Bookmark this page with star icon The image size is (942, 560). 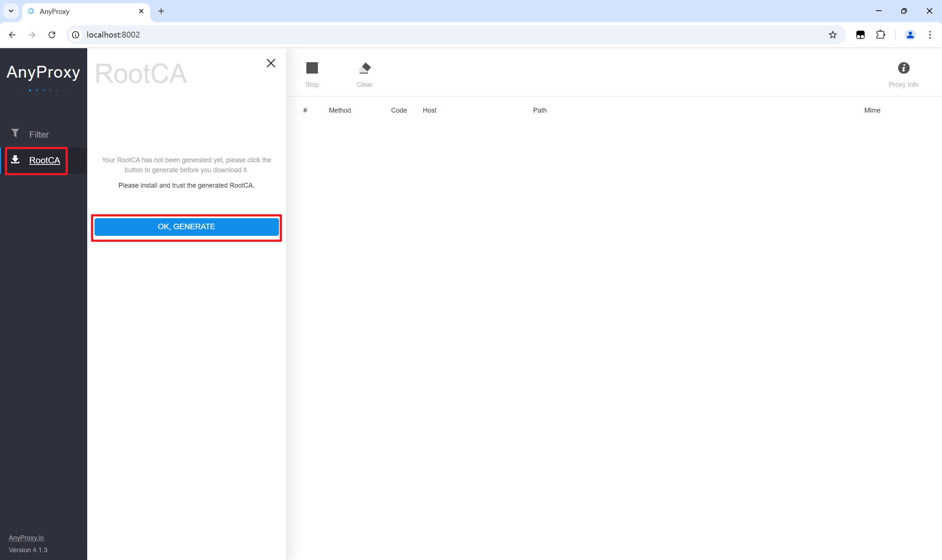833,35
